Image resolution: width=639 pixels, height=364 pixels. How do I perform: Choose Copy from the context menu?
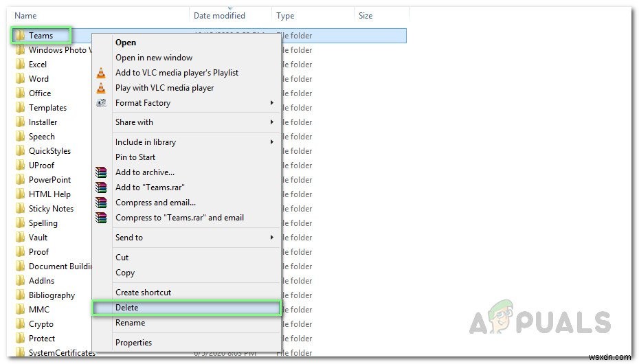point(124,273)
